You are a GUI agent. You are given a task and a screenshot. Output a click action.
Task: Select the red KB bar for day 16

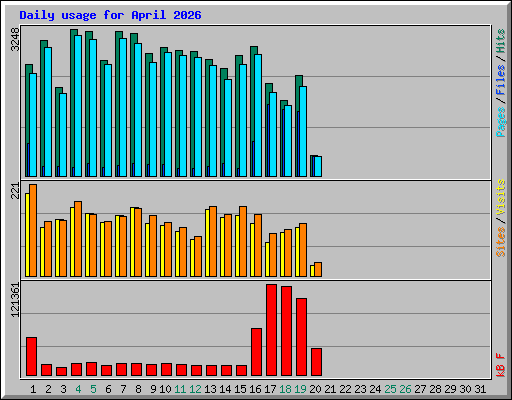pyautogui.click(x=256, y=352)
